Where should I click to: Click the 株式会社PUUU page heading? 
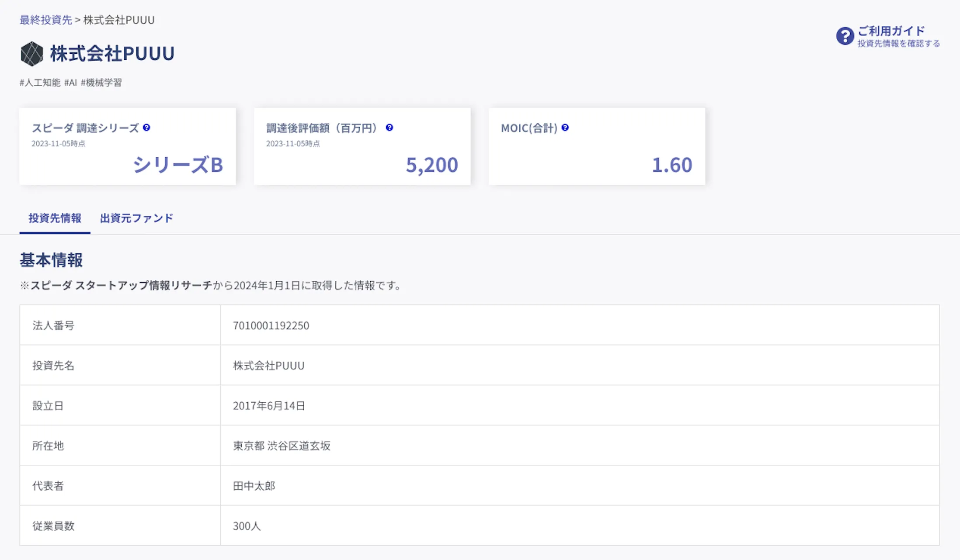point(112,53)
